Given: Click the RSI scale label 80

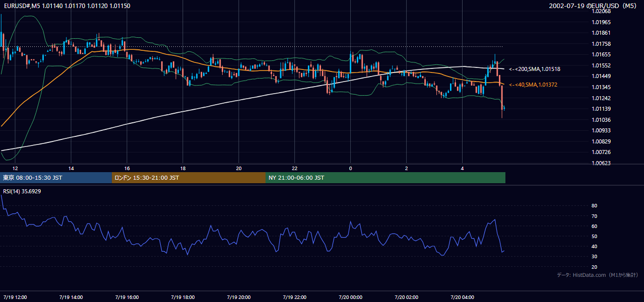Looking at the screenshot, I should pos(595,206).
